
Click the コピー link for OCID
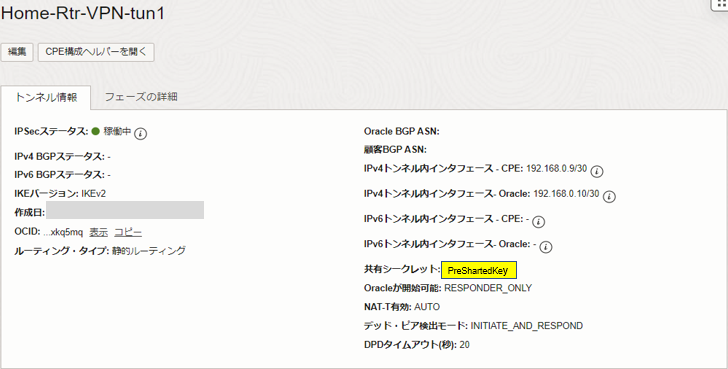pos(128,232)
